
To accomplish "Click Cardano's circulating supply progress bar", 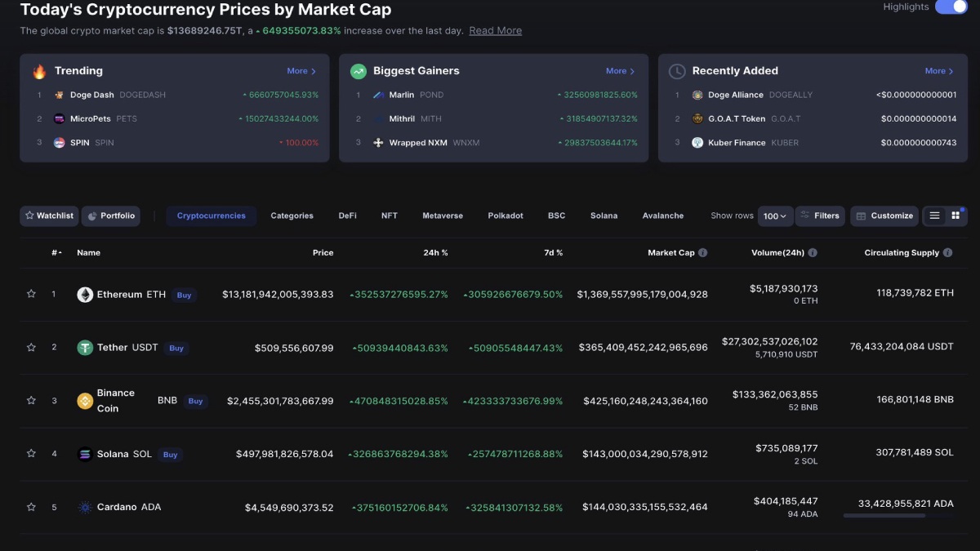I will coord(898,517).
